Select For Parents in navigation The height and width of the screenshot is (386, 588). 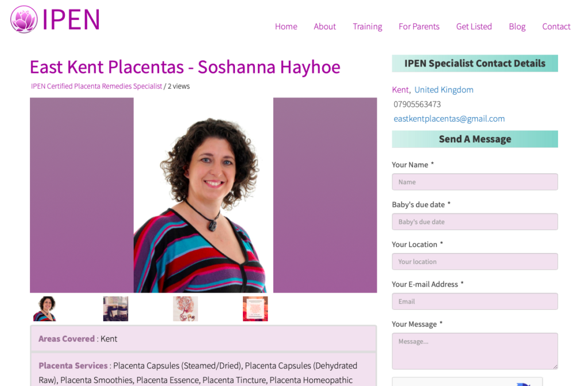point(419,26)
